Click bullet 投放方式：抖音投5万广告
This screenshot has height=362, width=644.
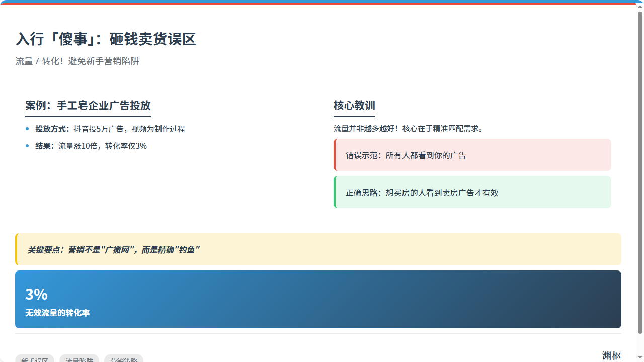point(110,129)
